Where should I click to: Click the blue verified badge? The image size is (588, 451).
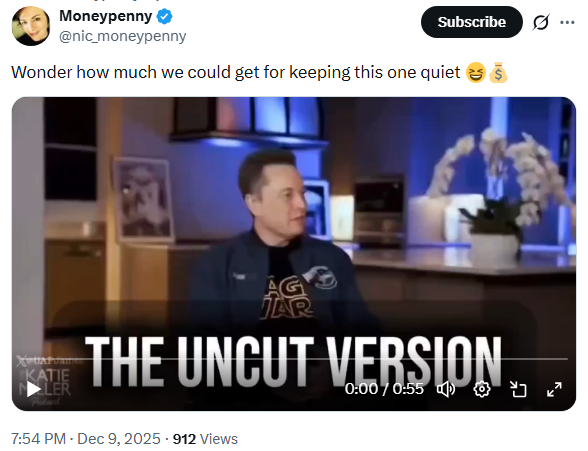click(x=164, y=16)
